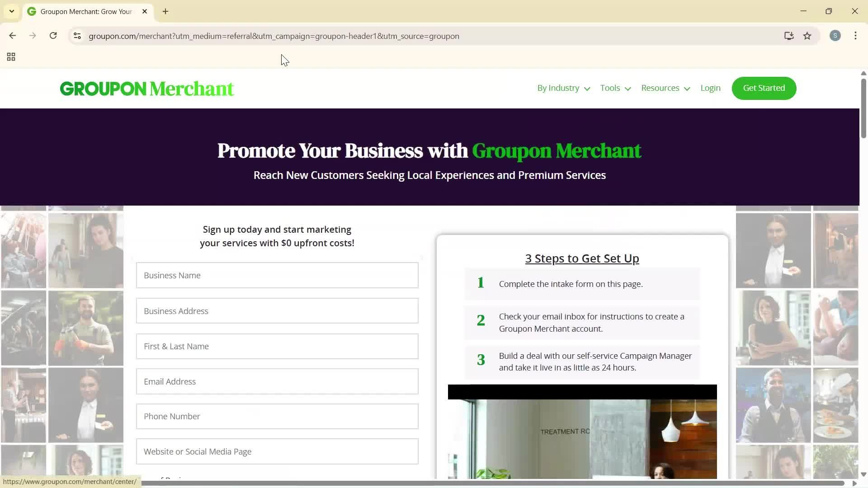Image resolution: width=868 pixels, height=488 pixels.
Task: Click the install app icon
Action: (789, 36)
